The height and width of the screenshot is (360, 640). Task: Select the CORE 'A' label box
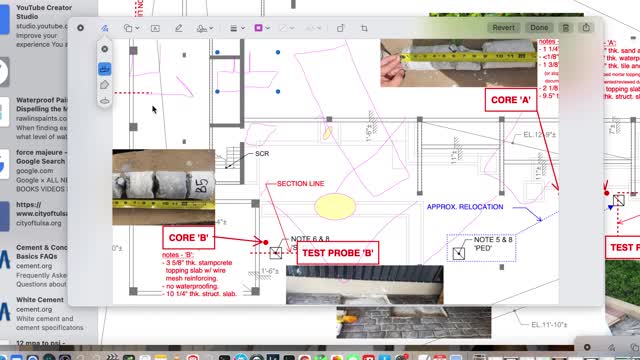[x=511, y=100]
